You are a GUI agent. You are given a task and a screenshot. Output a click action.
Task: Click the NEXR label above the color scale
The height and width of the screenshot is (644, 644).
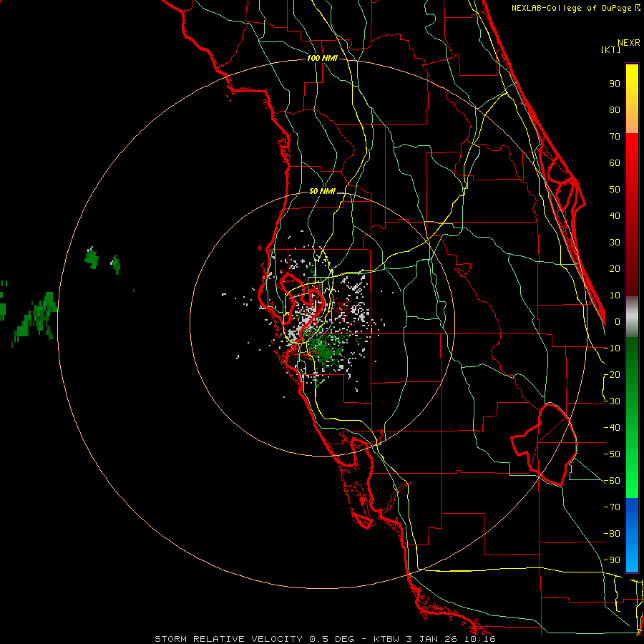pos(629,43)
